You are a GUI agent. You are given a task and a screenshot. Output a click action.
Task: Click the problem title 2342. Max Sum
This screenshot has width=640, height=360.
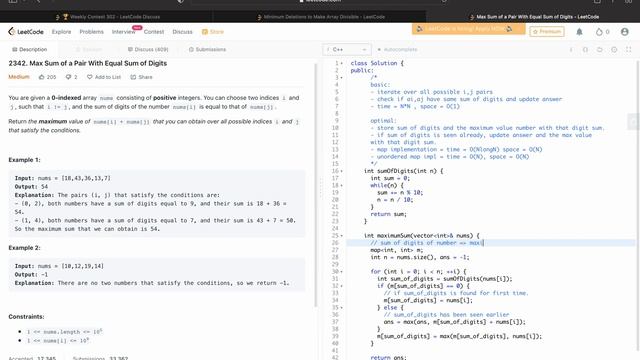[87, 63]
